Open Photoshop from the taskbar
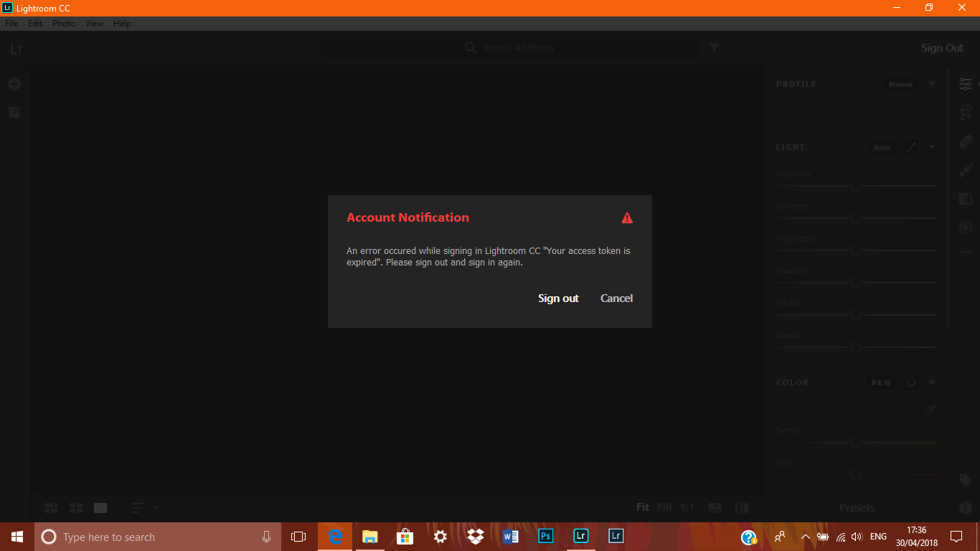The height and width of the screenshot is (551, 980). tap(546, 537)
